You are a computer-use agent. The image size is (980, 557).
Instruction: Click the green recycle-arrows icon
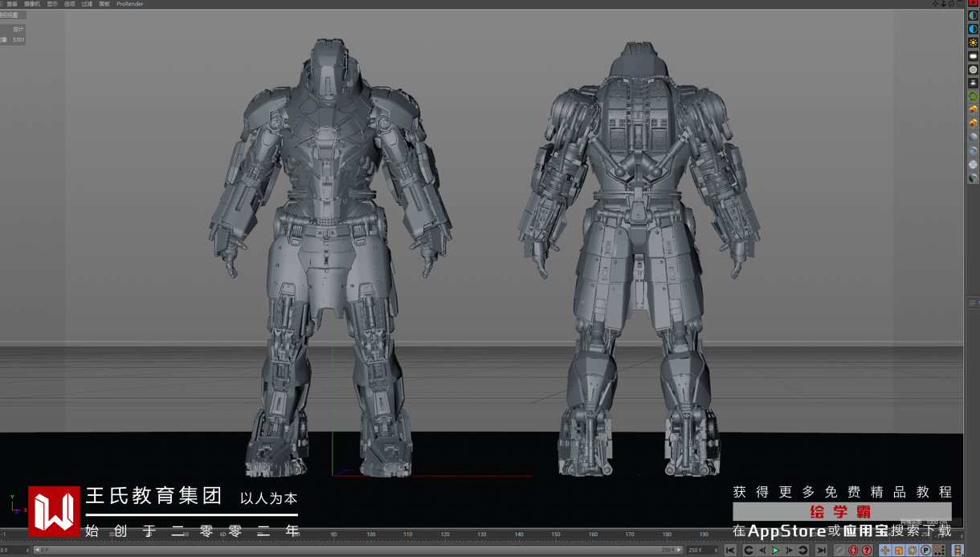[973, 96]
